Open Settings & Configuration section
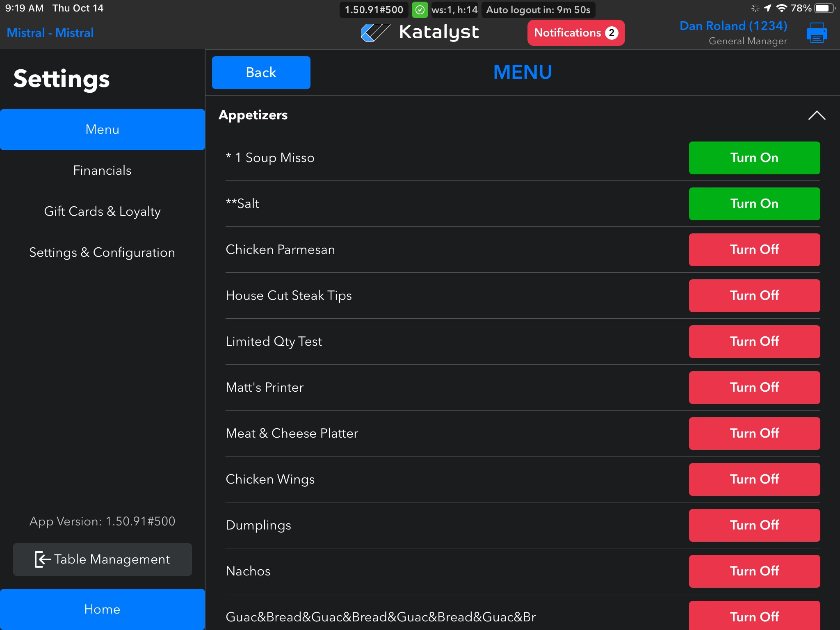The width and height of the screenshot is (840, 630). (x=102, y=253)
